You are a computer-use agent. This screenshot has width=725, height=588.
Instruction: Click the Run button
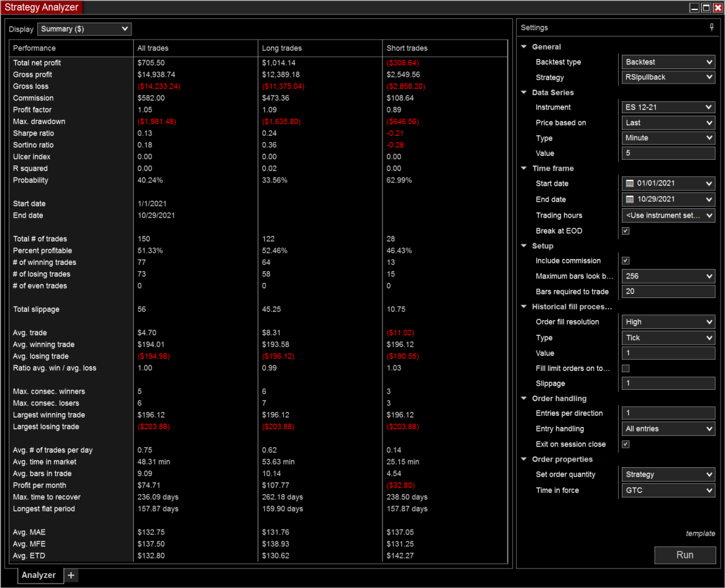tap(685, 555)
